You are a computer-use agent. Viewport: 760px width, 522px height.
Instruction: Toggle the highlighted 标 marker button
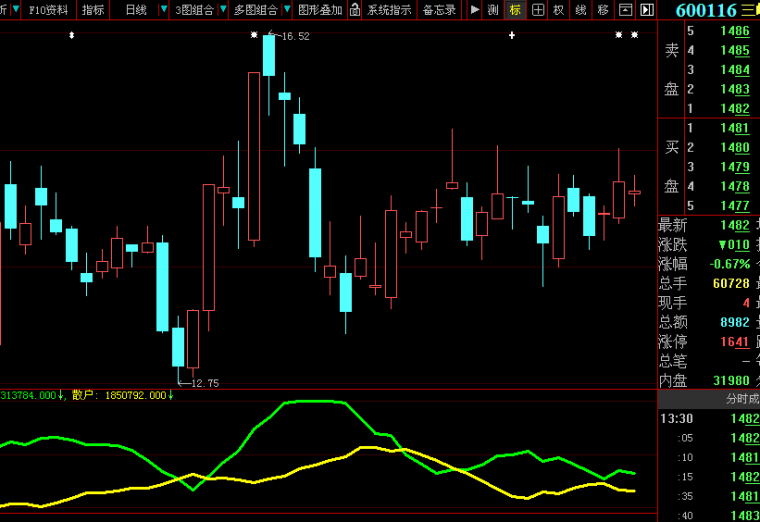click(x=515, y=10)
